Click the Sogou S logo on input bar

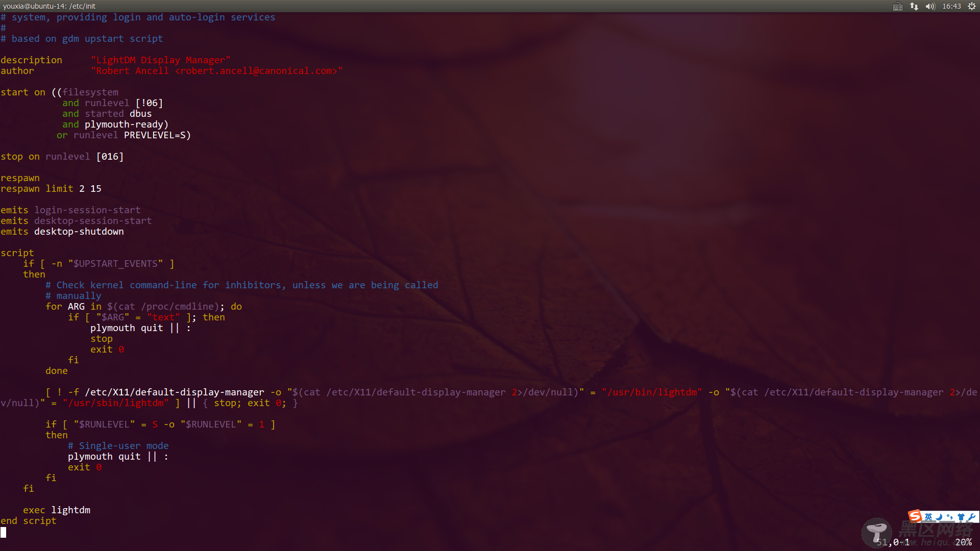(915, 516)
